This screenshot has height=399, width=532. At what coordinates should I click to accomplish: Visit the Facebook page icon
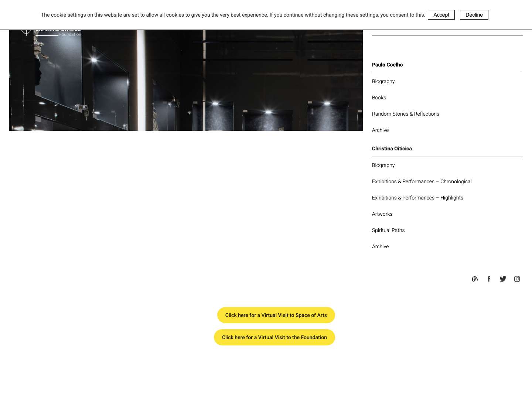tap(489, 279)
